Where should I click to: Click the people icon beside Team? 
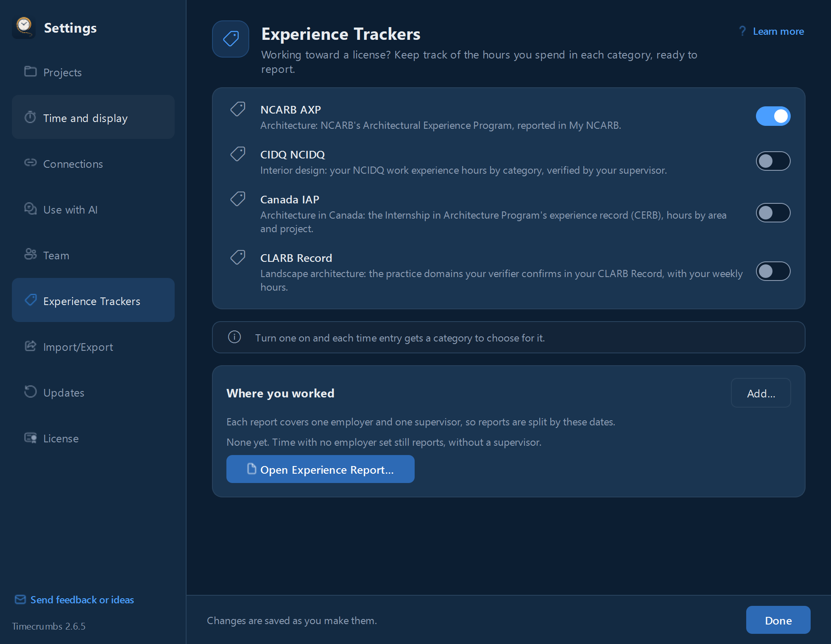(x=30, y=254)
